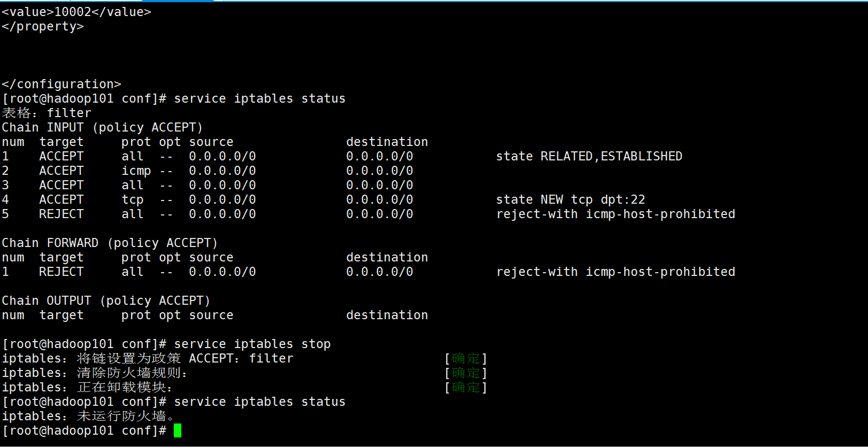Click 'Chain OUTPUT (policy ACCEPT)' header
Screen dimensions: 868x447
(x=106, y=300)
